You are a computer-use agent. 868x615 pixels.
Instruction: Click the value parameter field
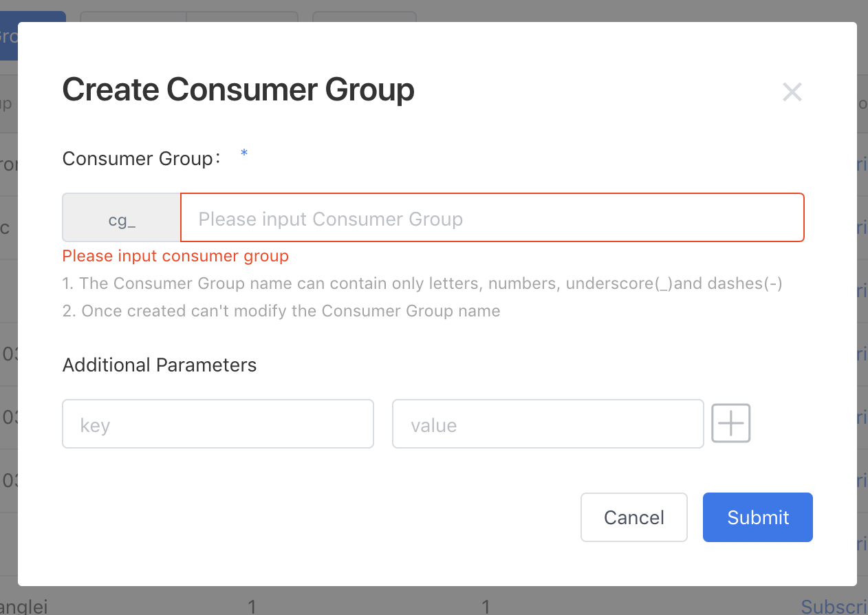click(547, 424)
